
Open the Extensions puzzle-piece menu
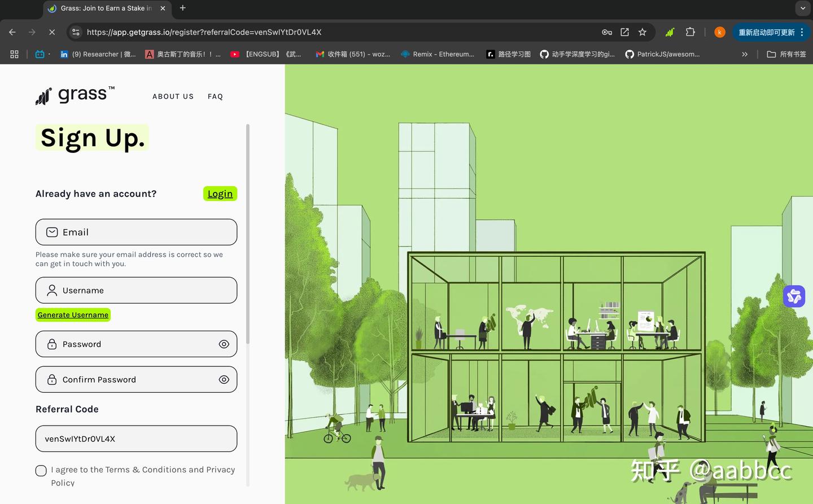[x=690, y=32]
